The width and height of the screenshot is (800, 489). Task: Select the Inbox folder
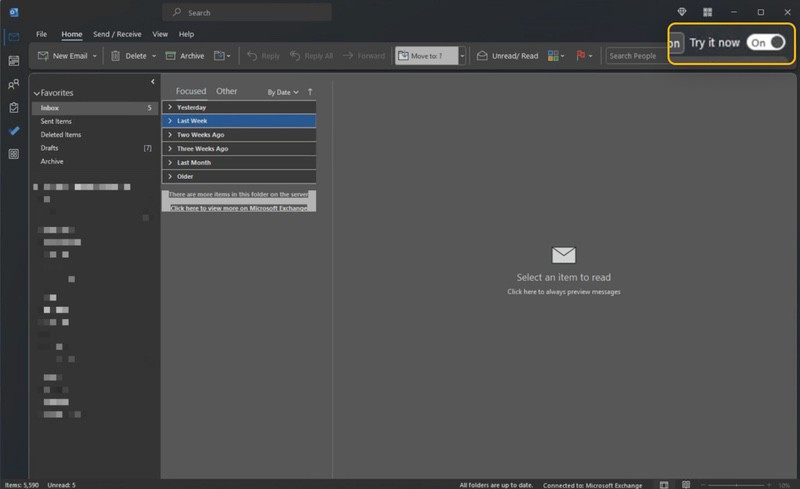pos(95,108)
